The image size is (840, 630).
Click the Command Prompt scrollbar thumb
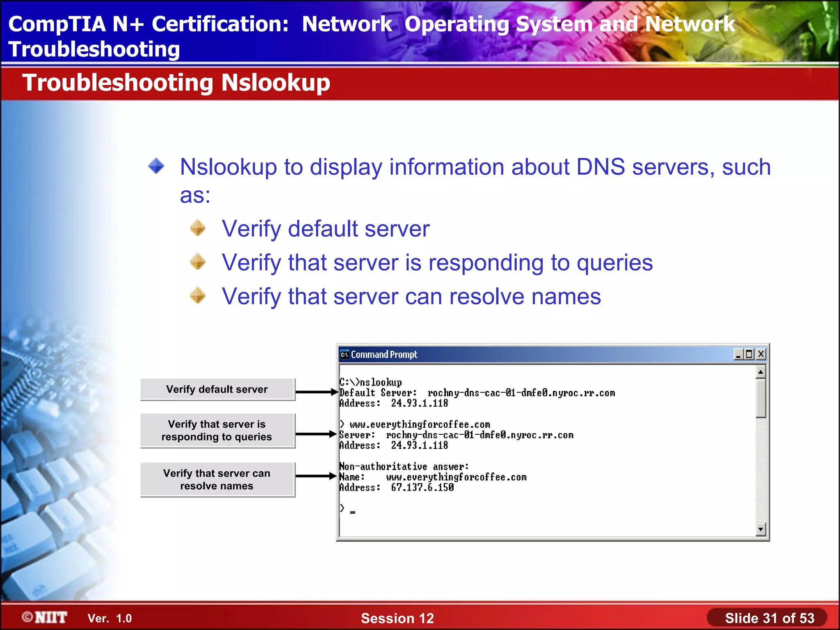[x=760, y=398]
